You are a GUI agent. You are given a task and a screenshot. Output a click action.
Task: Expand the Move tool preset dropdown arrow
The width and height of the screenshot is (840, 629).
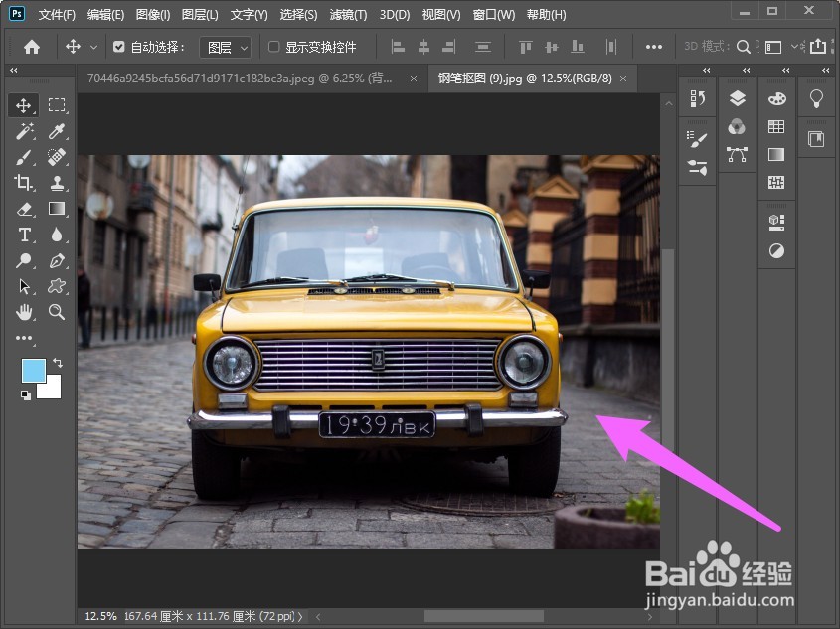point(93,47)
